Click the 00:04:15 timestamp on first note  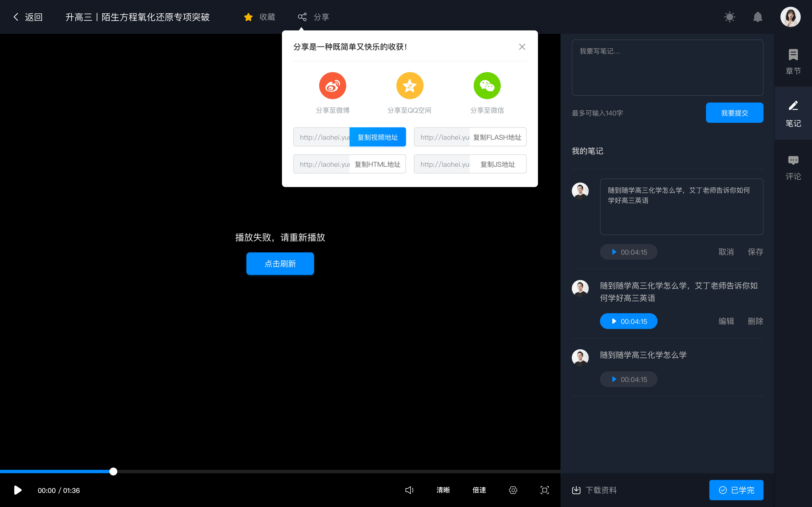tap(628, 252)
